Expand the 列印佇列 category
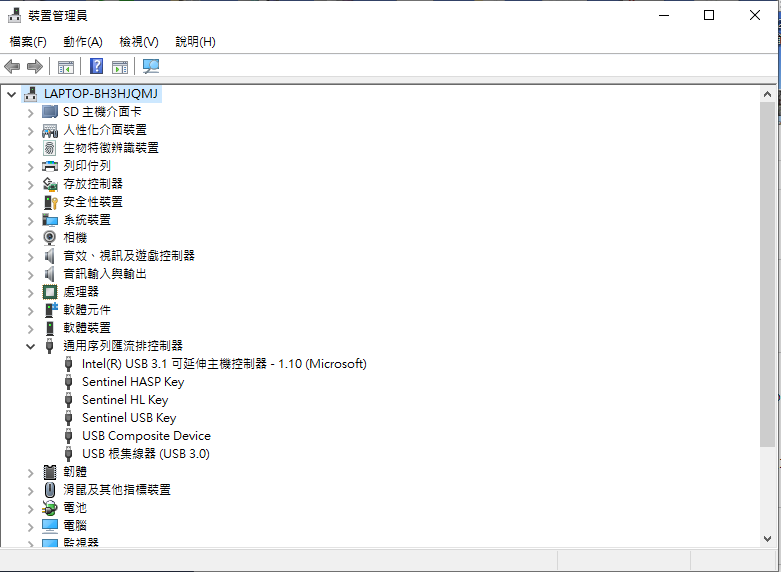 tap(30, 167)
